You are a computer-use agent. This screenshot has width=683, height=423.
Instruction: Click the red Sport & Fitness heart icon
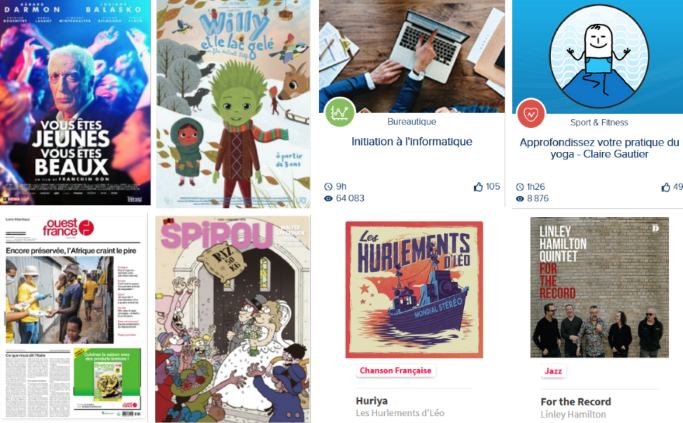[531, 114]
